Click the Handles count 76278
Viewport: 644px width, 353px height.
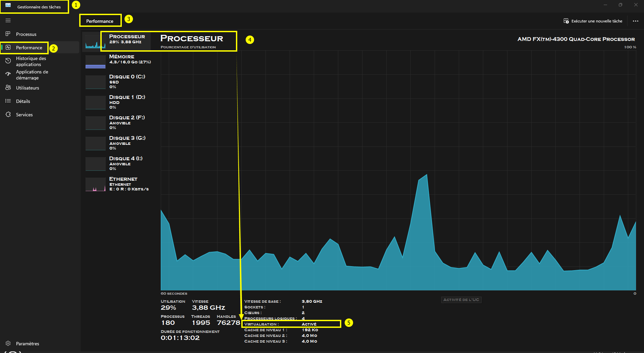click(x=229, y=323)
